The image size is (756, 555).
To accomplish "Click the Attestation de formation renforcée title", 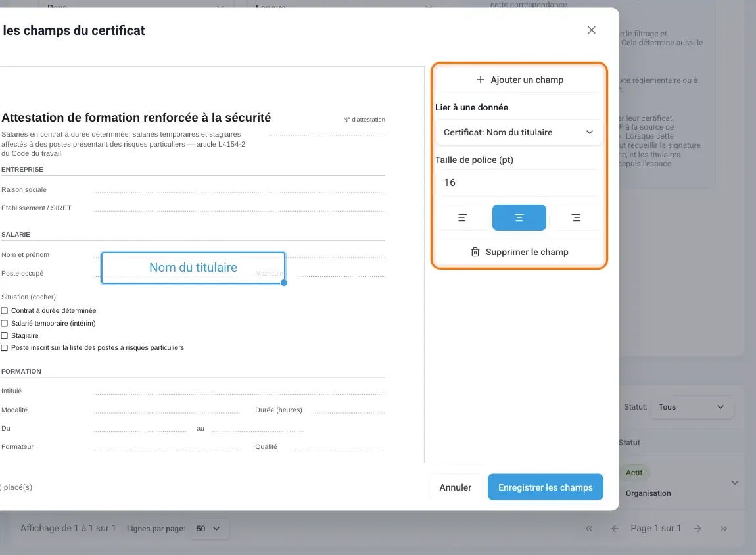I will 136,118.
